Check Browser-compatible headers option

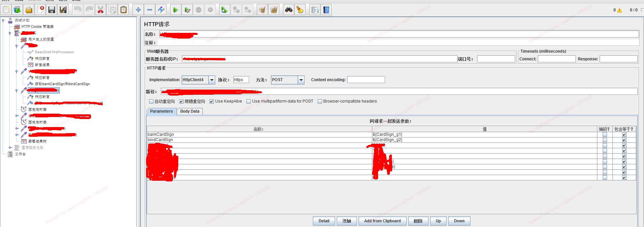320,101
